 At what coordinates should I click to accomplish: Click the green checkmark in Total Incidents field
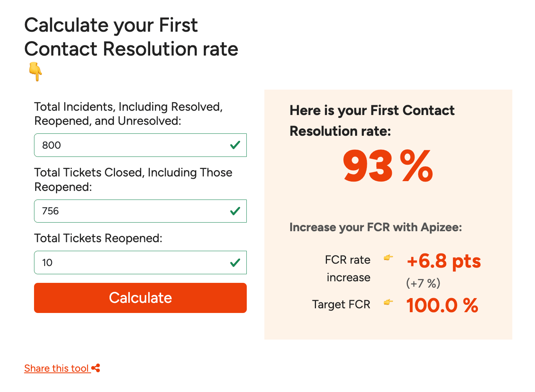point(235,145)
